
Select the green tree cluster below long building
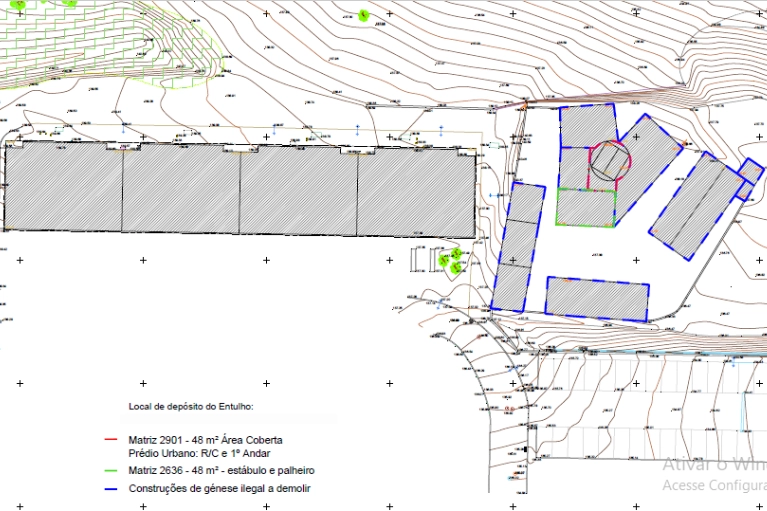(452, 262)
